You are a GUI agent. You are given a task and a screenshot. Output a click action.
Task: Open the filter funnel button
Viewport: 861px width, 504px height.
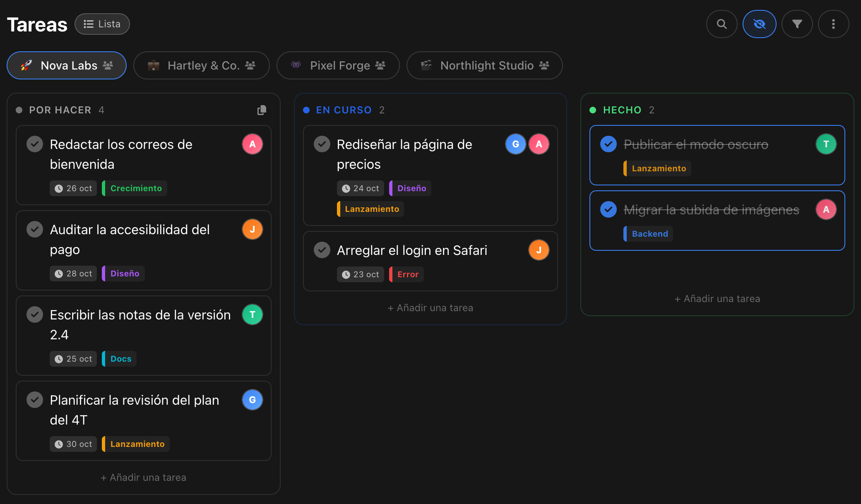[797, 24]
